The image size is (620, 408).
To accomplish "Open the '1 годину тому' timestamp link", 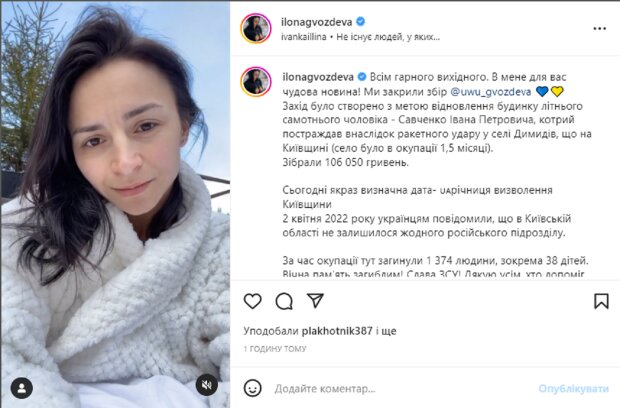I will 275,349.
